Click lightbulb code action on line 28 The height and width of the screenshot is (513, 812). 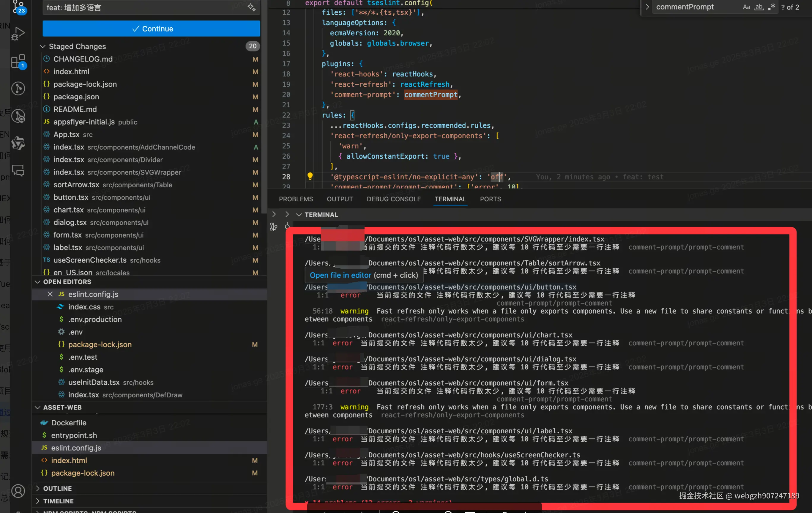click(310, 176)
